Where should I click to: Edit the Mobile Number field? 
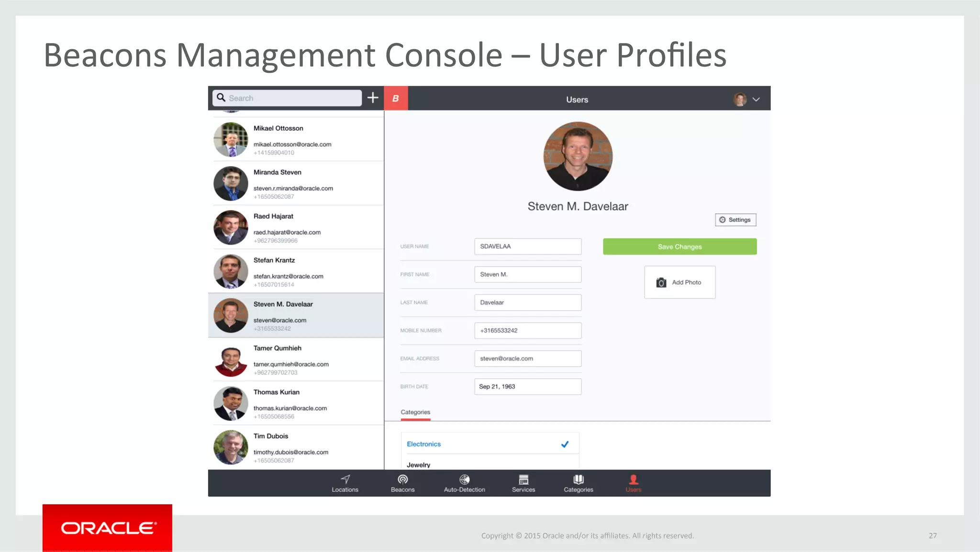coord(528,330)
